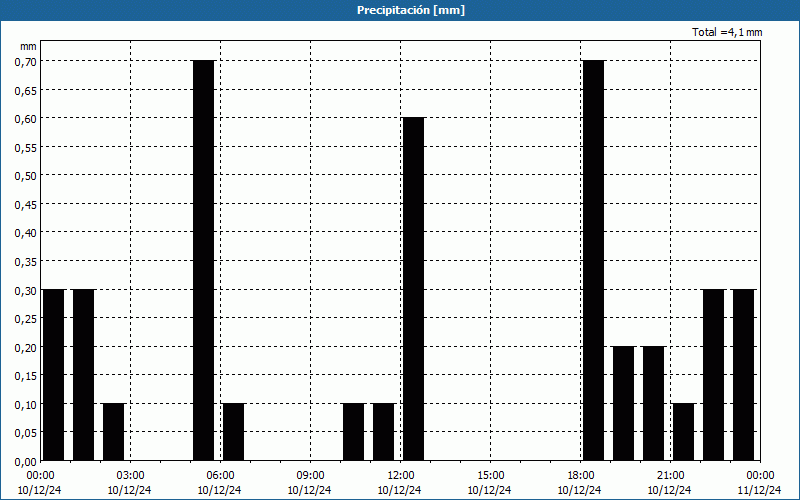The height and width of the screenshot is (500, 800).
Task: Select the 18:00 x-axis time label
Action: (x=581, y=476)
